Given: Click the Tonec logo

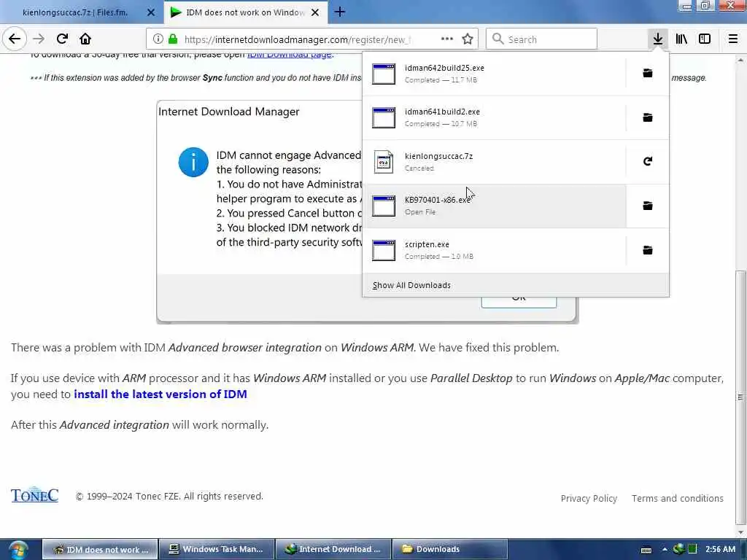Looking at the screenshot, I should (35, 495).
